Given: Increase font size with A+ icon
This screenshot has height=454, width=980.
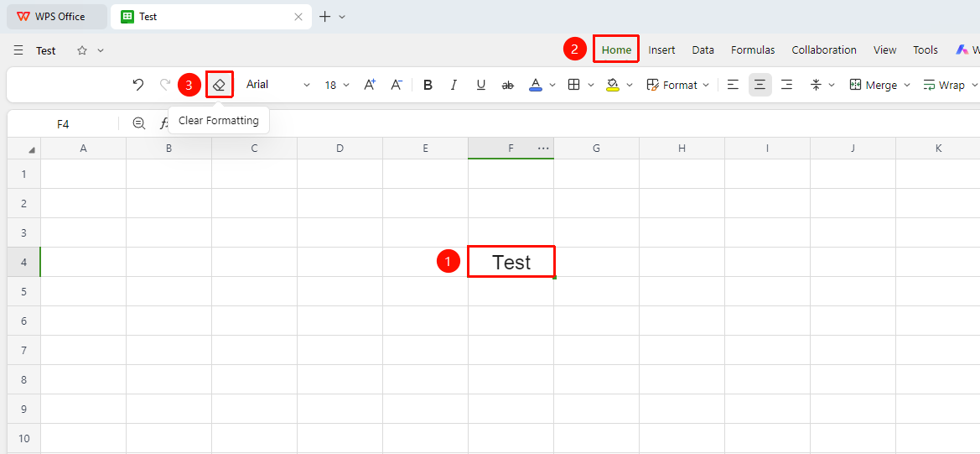Looking at the screenshot, I should click(370, 85).
